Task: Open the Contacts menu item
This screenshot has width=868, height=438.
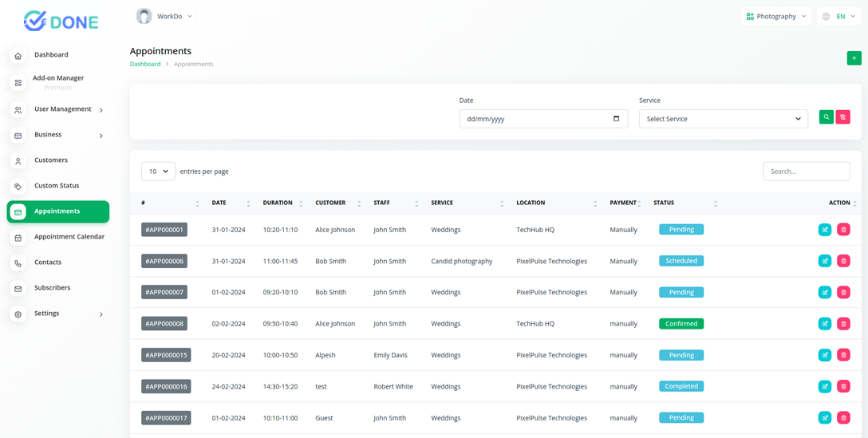Action: point(48,262)
